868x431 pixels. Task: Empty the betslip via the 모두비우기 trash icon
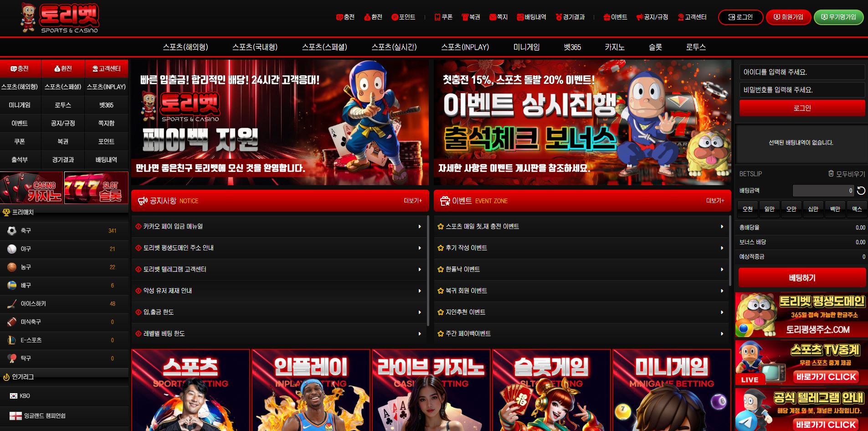830,174
